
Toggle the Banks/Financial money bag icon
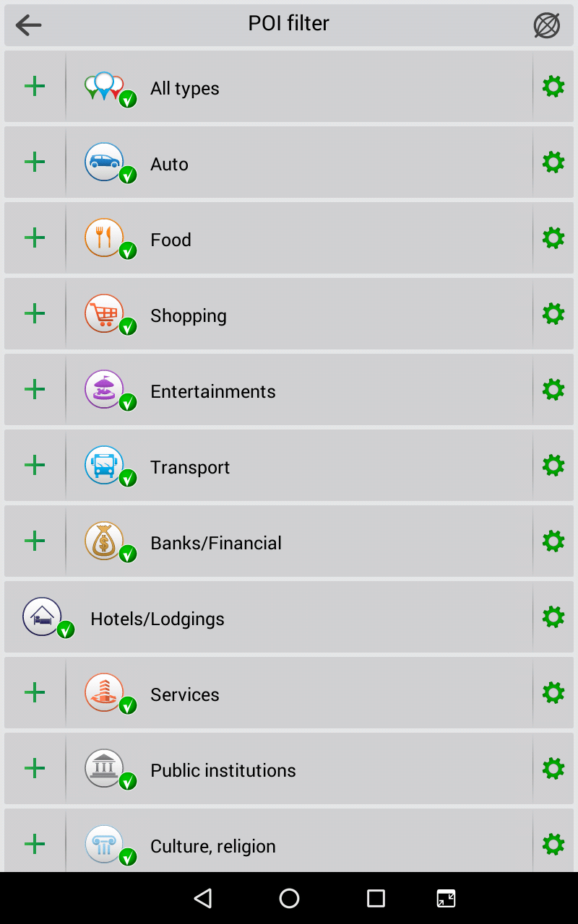click(x=105, y=541)
